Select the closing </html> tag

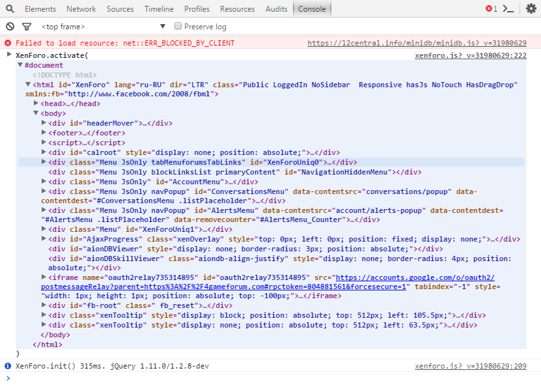click(x=48, y=344)
